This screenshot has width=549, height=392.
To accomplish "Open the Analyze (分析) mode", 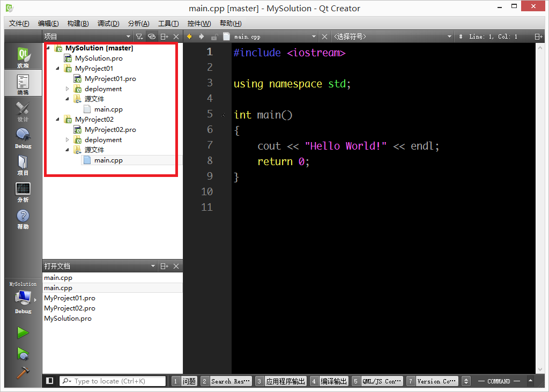I will 23,191.
